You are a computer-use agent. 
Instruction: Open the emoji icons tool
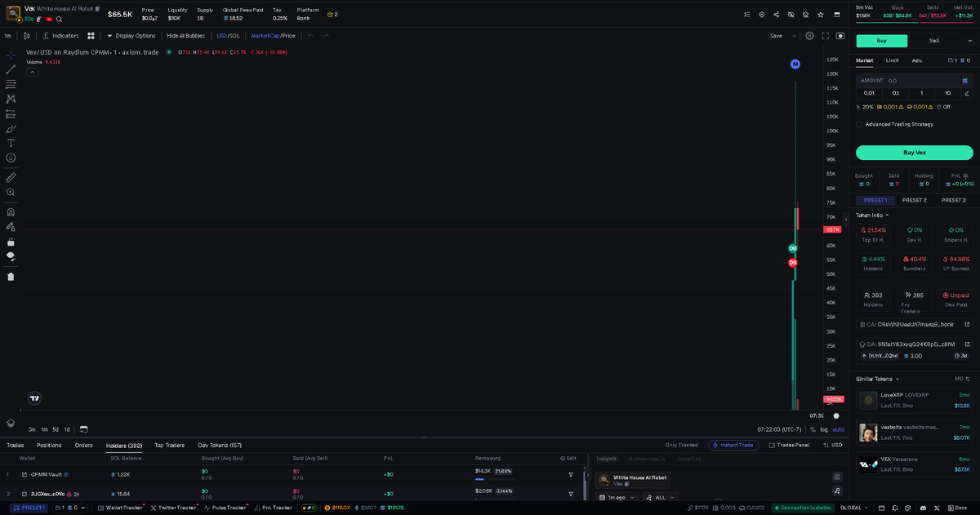11,158
